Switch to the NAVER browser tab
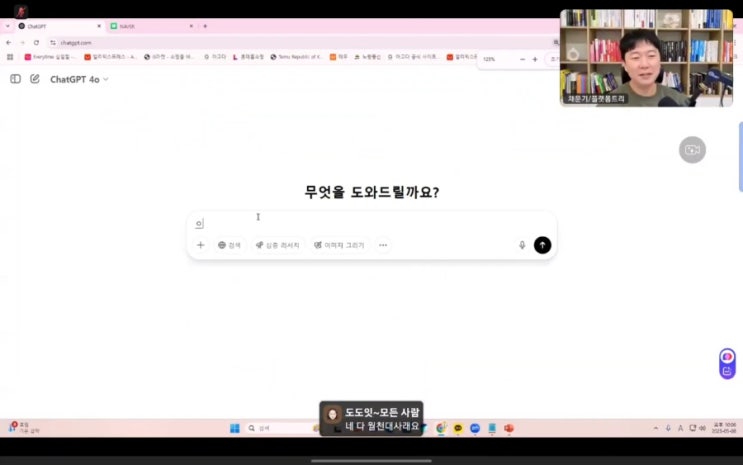The height and width of the screenshot is (465, 743). click(x=152, y=26)
